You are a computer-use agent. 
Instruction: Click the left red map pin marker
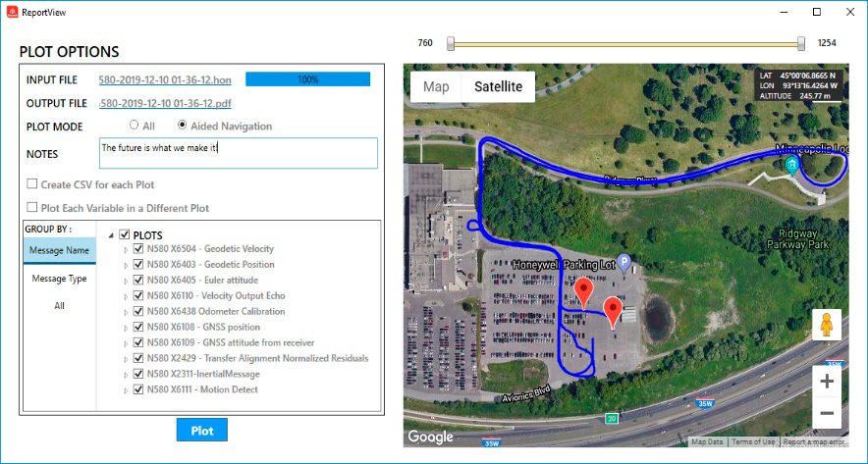pos(584,292)
